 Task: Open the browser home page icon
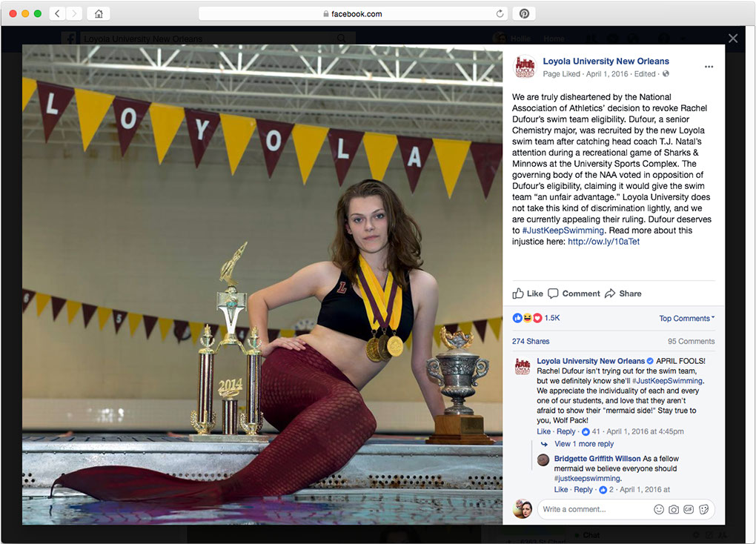tap(99, 13)
